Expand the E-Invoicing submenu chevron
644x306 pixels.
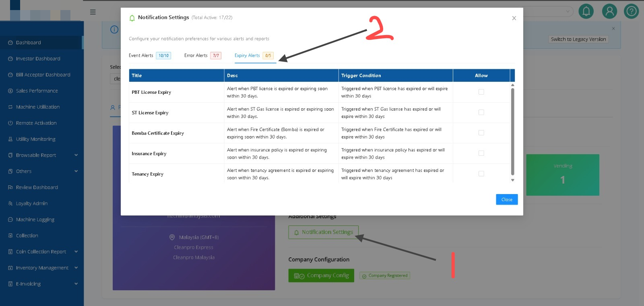76,284
